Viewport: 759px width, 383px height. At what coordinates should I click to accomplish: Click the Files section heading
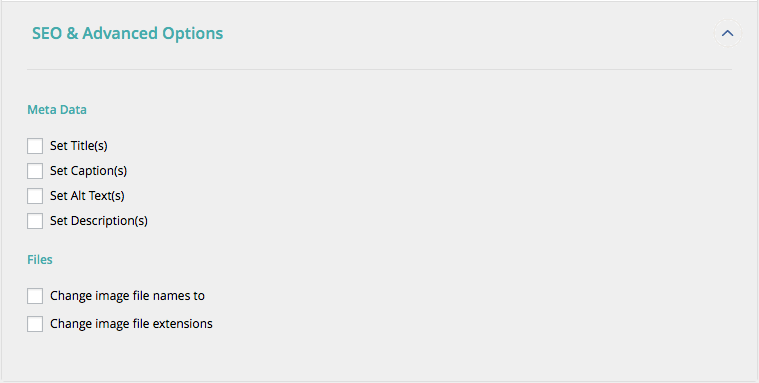pos(40,260)
